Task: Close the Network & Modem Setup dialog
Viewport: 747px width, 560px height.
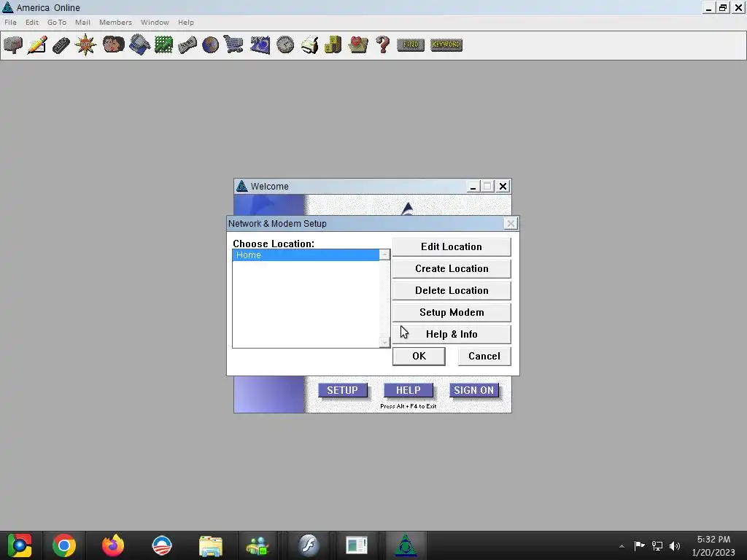Action: [x=510, y=223]
